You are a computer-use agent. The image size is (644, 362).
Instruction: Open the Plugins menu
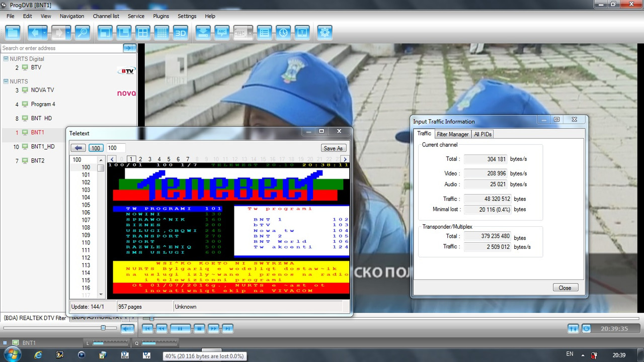tap(161, 16)
